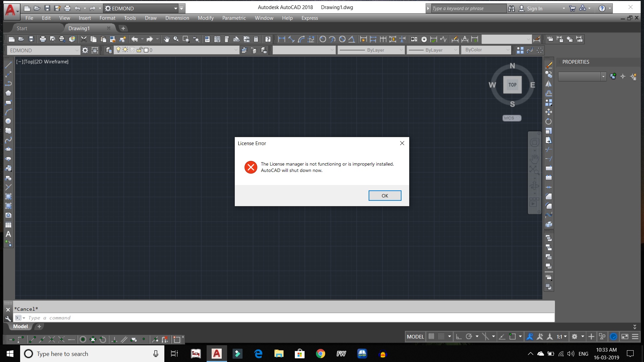Viewport: 644px width, 362px height.
Task: Click the layer color swatch beside 0
Action: tap(147, 50)
